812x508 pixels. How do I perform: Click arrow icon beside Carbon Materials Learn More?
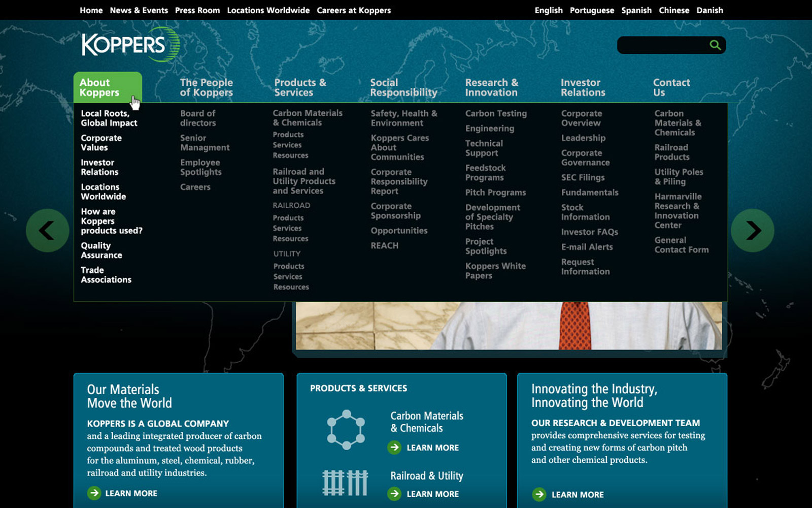click(x=394, y=448)
